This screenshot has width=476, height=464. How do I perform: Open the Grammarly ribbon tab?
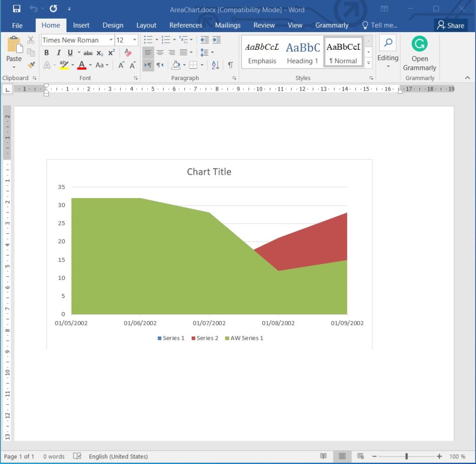pyautogui.click(x=331, y=25)
